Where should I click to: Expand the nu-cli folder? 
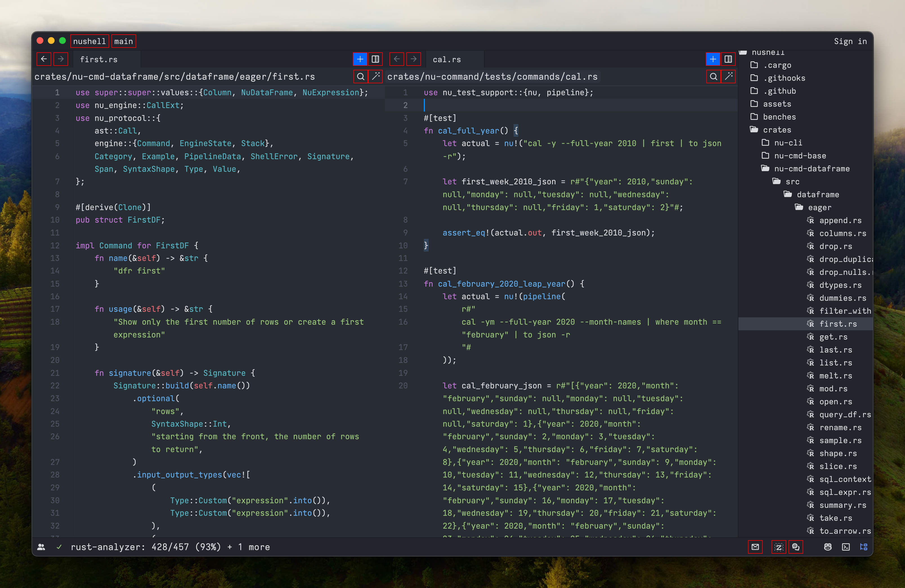pyautogui.click(x=788, y=143)
